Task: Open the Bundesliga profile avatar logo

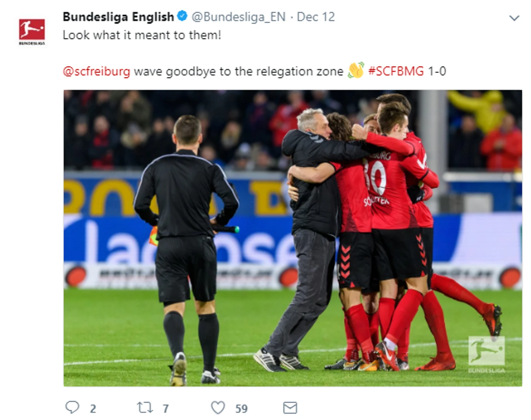Action: pos(32,32)
